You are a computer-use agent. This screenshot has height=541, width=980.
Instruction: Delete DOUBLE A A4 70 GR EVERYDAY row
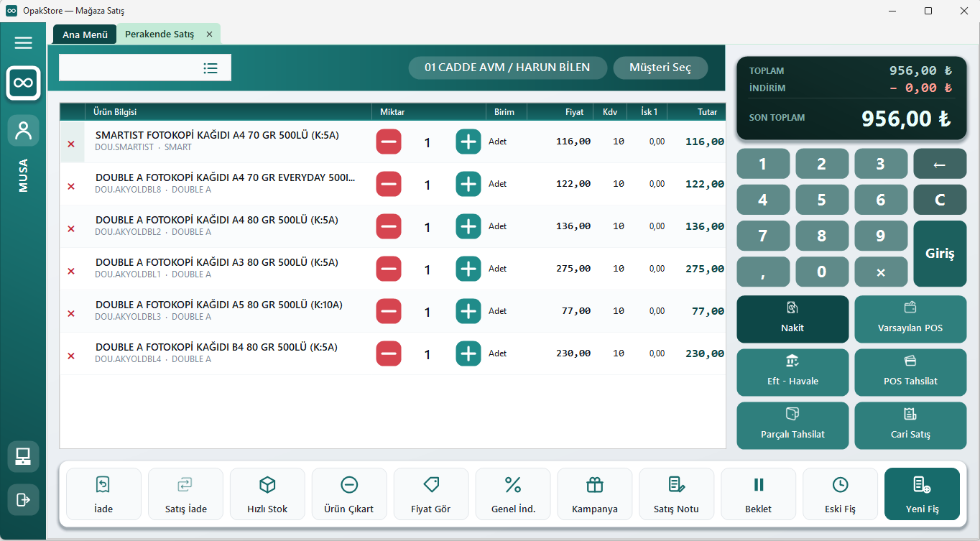tap(71, 186)
